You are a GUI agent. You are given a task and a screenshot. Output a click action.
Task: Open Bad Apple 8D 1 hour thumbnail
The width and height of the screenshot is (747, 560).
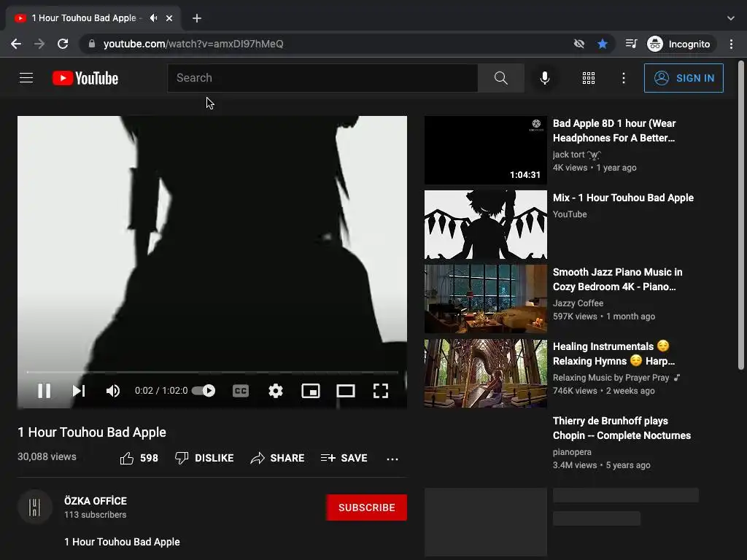click(x=485, y=150)
